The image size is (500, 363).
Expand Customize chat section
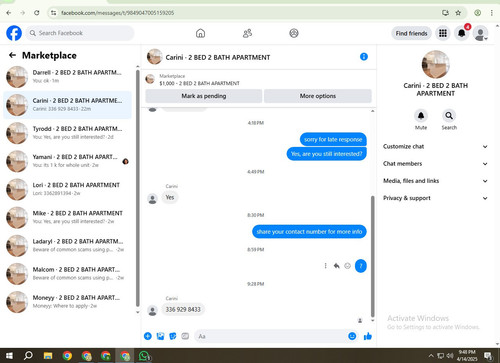[x=435, y=146]
